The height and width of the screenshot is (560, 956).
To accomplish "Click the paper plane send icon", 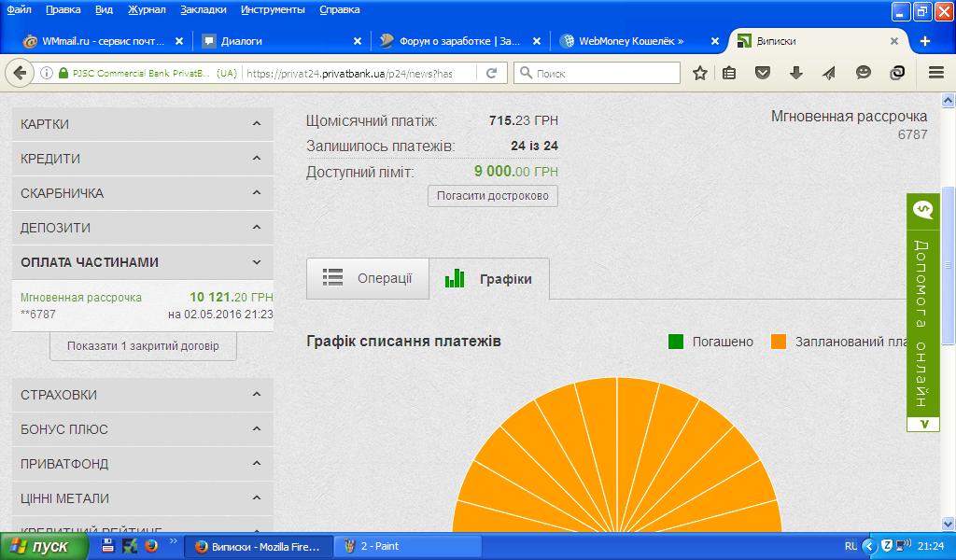I will tap(829, 73).
